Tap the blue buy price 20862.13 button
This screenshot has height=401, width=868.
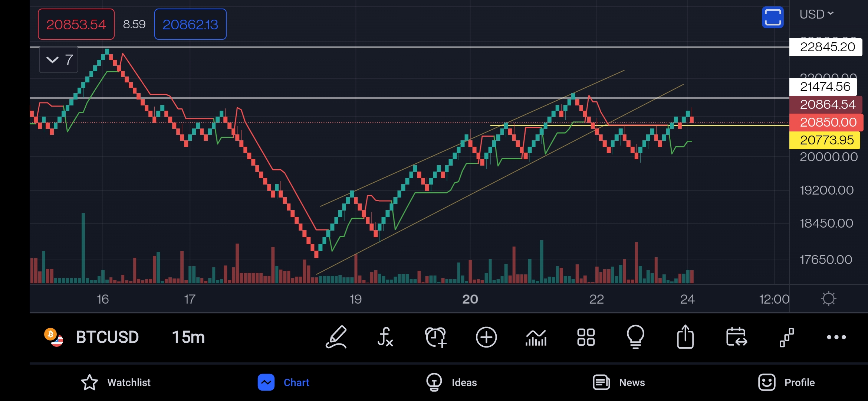190,25
